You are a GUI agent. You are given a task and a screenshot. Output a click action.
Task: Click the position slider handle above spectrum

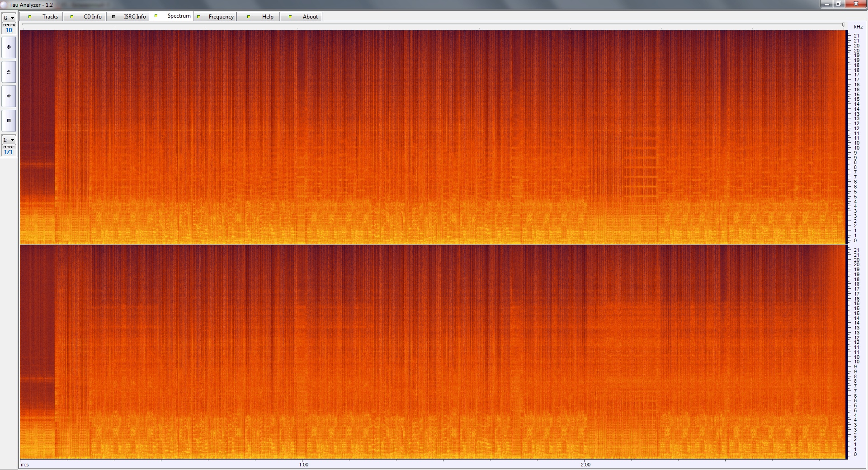[x=843, y=25]
